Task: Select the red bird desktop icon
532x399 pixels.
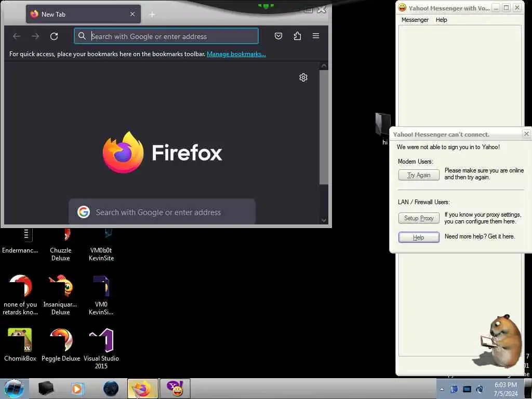Action: coord(20,295)
